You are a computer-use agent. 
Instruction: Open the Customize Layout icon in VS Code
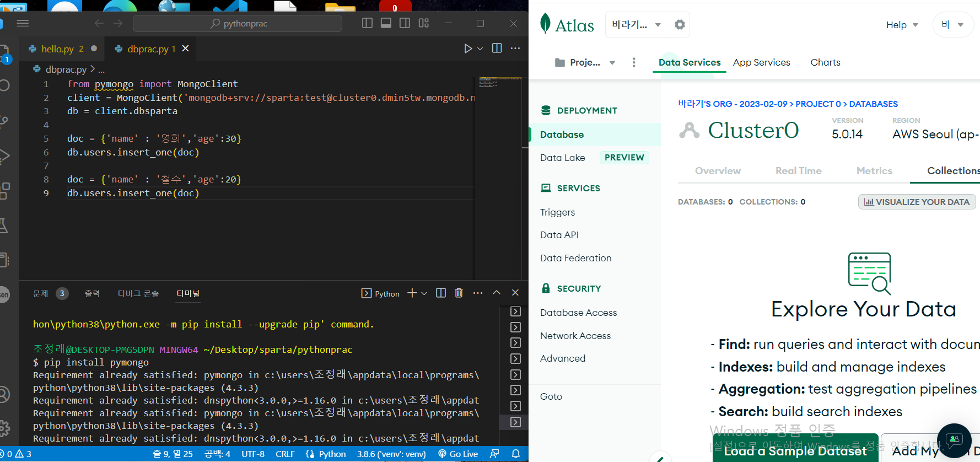click(x=424, y=23)
